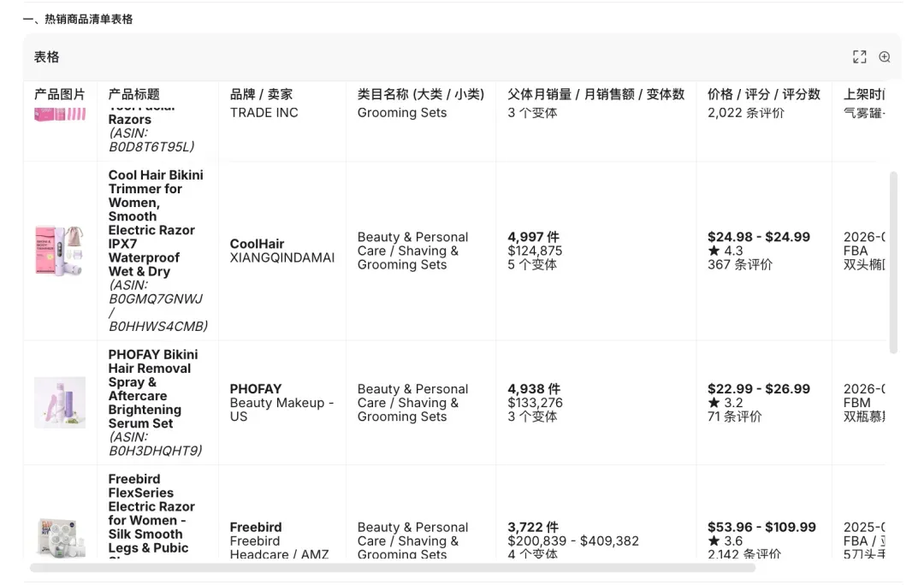The width and height of the screenshot is (924, 585).
Task: Select the 品牌 / 卖家 column header
Action: point(261,94)
